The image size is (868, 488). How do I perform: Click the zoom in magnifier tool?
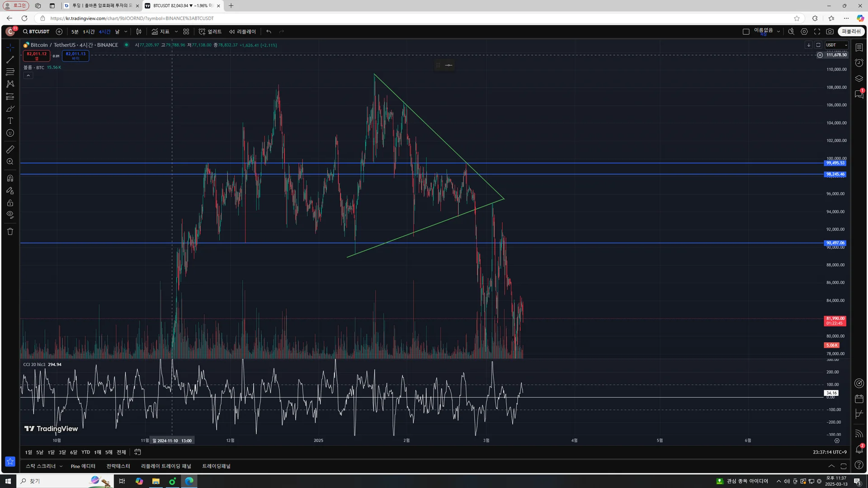pos(10,162)
